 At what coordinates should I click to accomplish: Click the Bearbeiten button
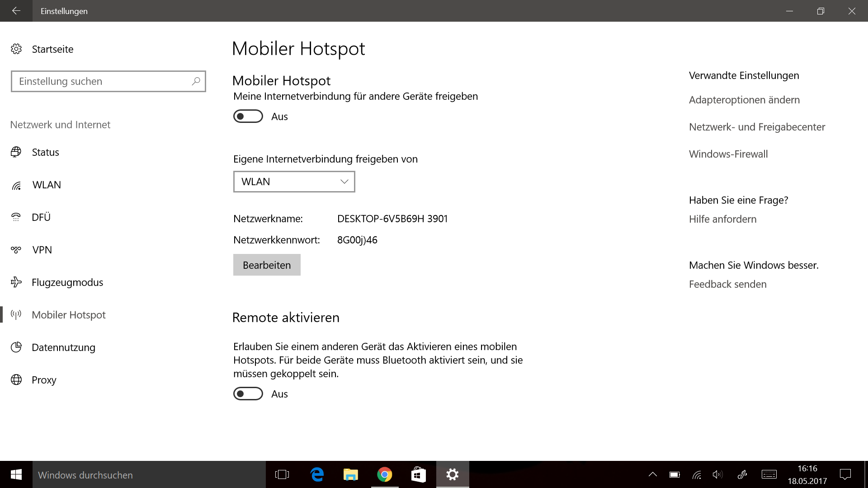267,265
